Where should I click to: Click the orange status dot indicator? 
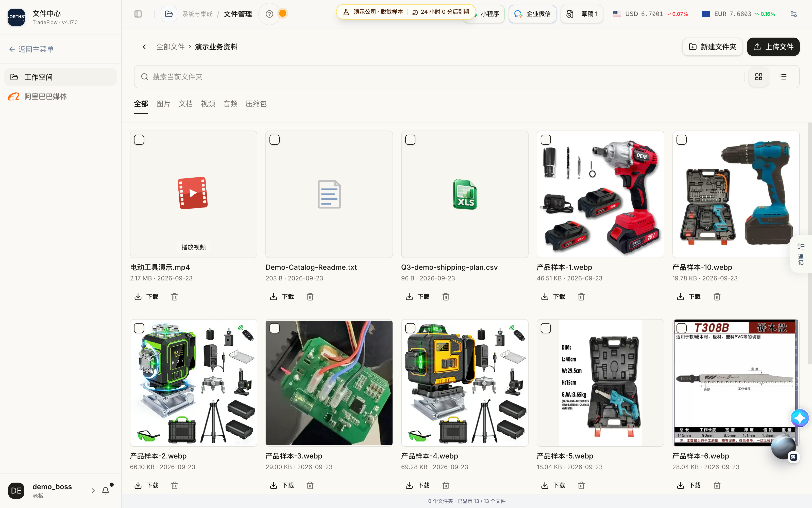tap(283, 13)
